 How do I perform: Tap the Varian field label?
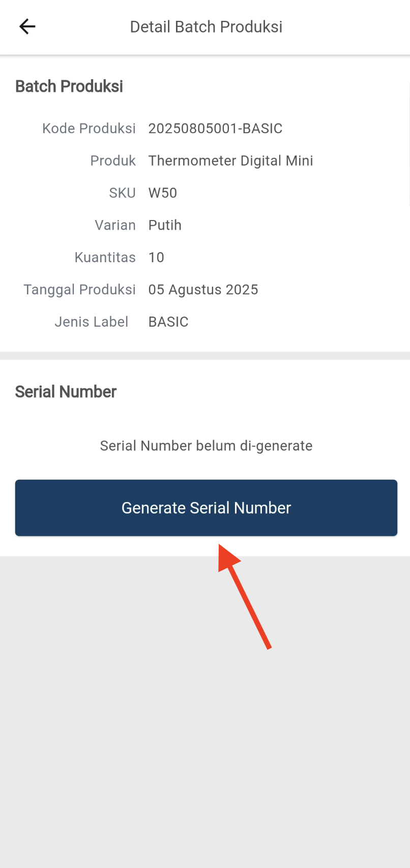click(115, 225)
